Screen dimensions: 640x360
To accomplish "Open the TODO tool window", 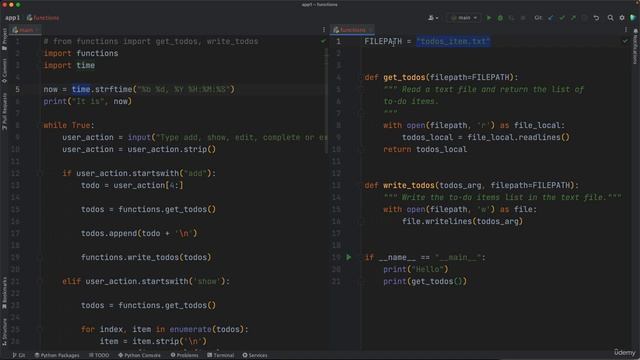I will 99,355.
